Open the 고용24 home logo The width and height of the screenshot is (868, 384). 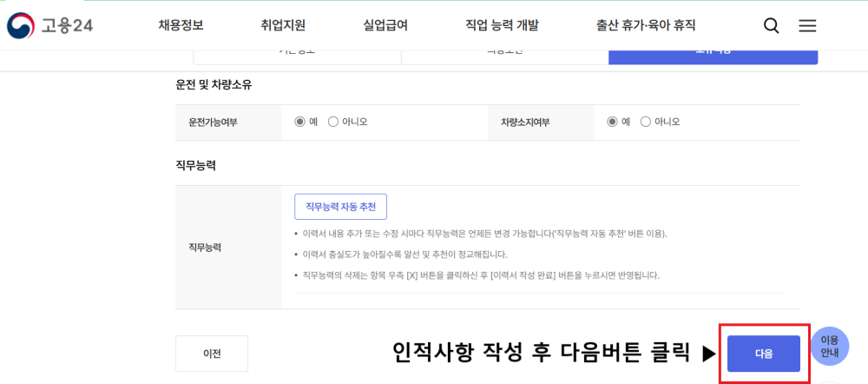49,25
